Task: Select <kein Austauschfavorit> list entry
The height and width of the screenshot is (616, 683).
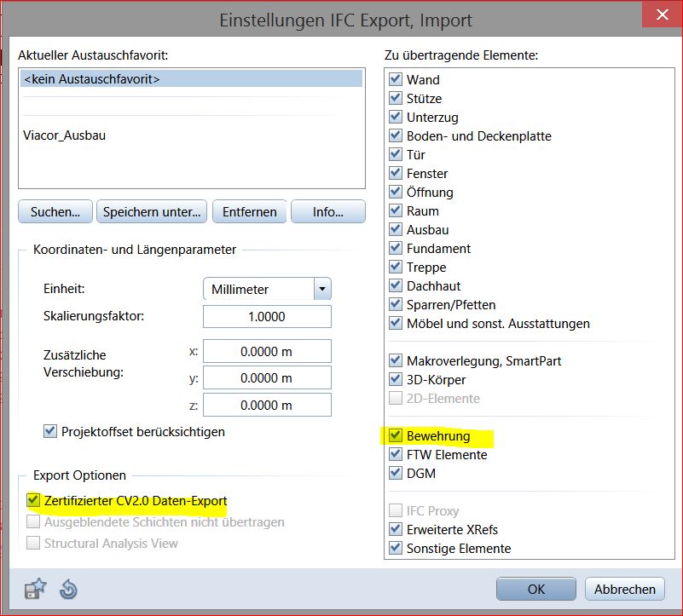Action: click(92, 79)
